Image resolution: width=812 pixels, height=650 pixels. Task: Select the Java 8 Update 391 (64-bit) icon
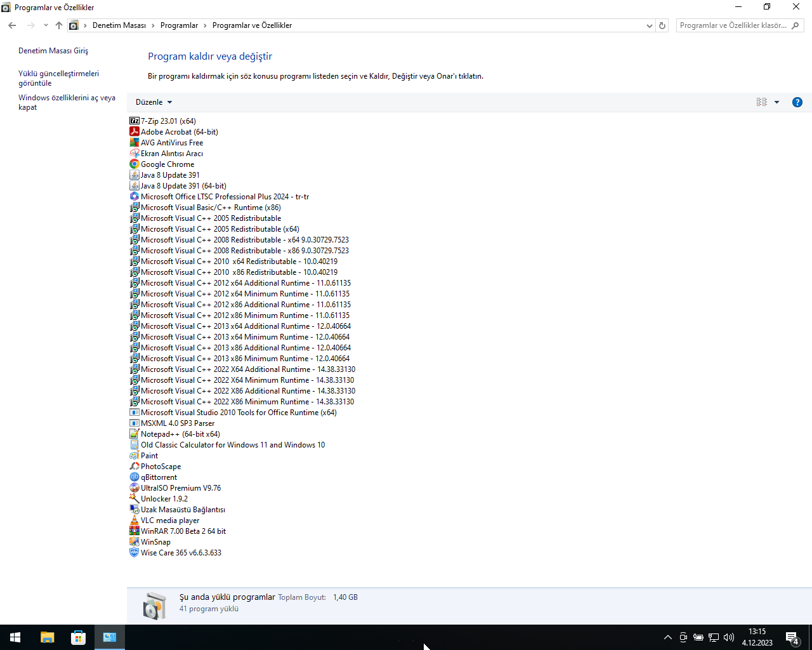[x=134, y=185]
